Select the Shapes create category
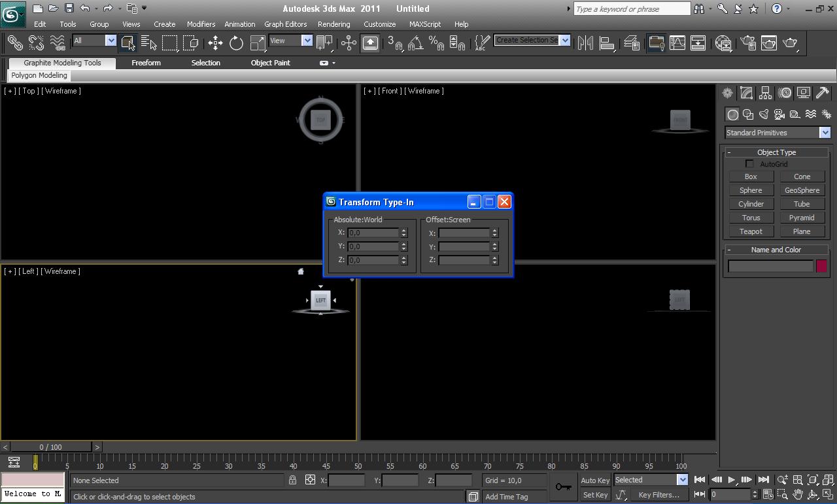 click(x=748, y=114)
